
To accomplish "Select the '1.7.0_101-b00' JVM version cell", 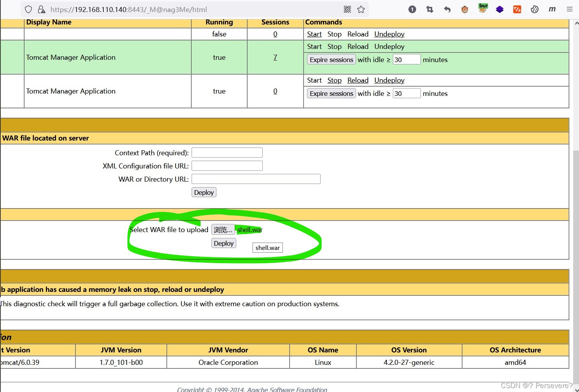I will click(x=121, y=363).
